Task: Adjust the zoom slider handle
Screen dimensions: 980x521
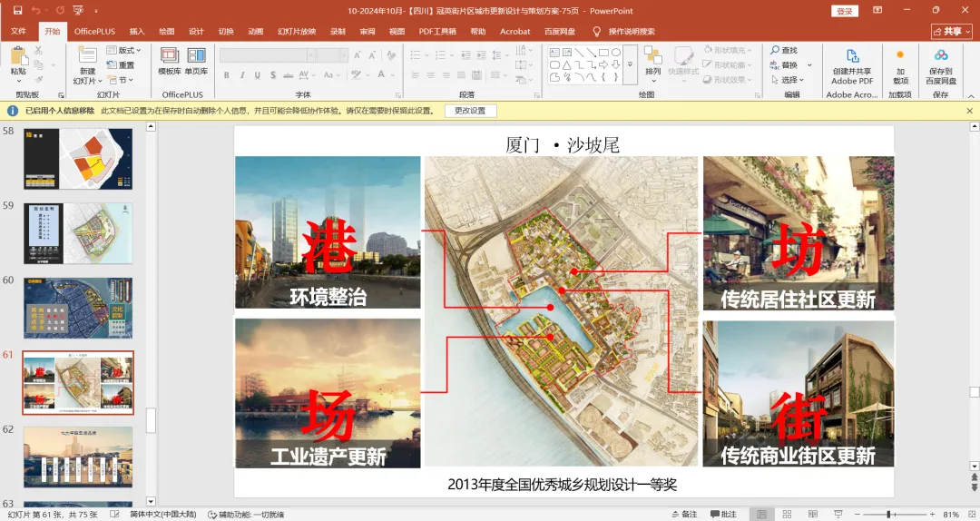Action: tap(888, 514)
